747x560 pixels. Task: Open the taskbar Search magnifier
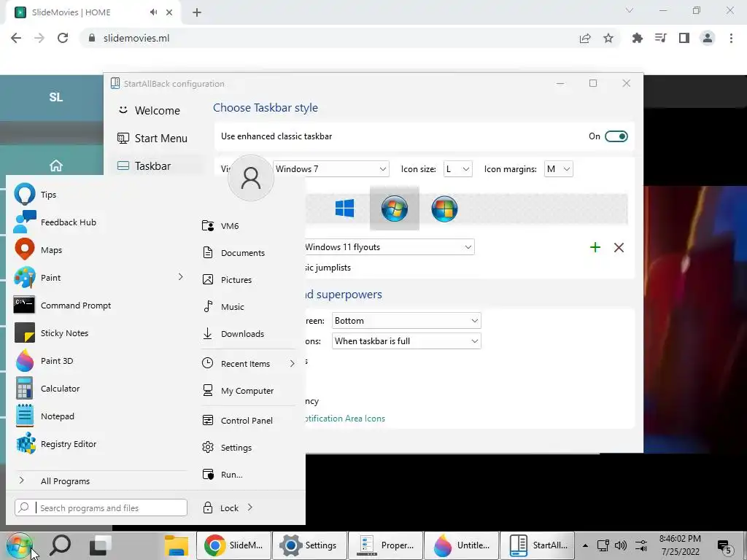(61, 545)
